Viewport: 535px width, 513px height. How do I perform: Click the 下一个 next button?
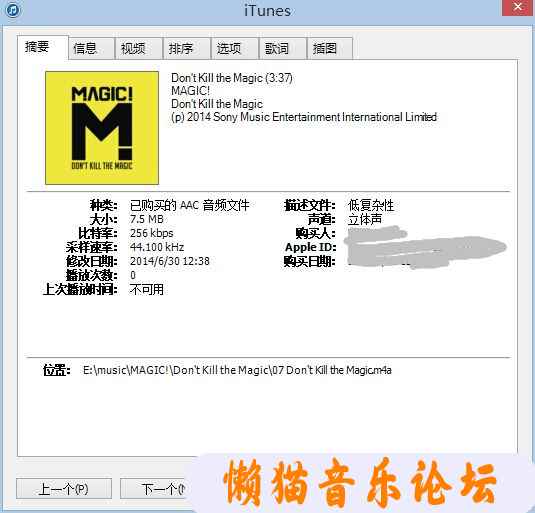154,488
